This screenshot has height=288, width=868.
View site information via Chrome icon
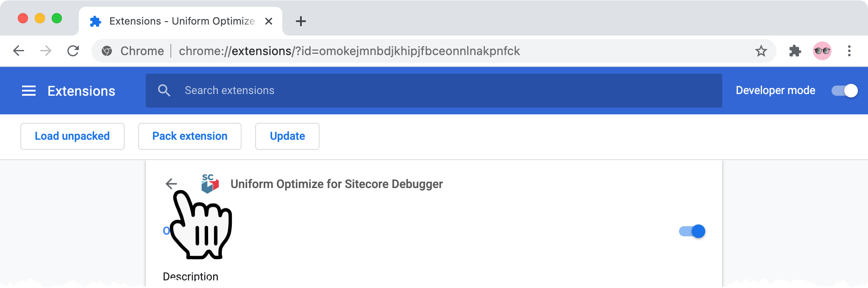[x=107, y=51]
